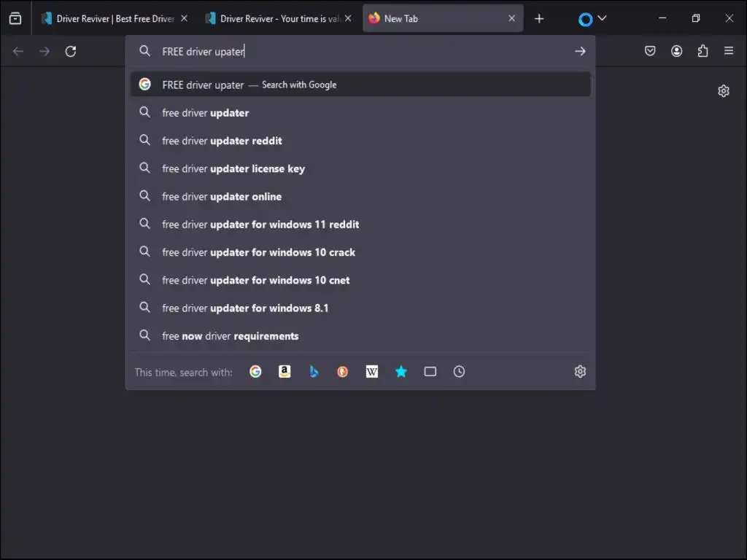Open the Extensions puzzle icon

coord(703,51)
